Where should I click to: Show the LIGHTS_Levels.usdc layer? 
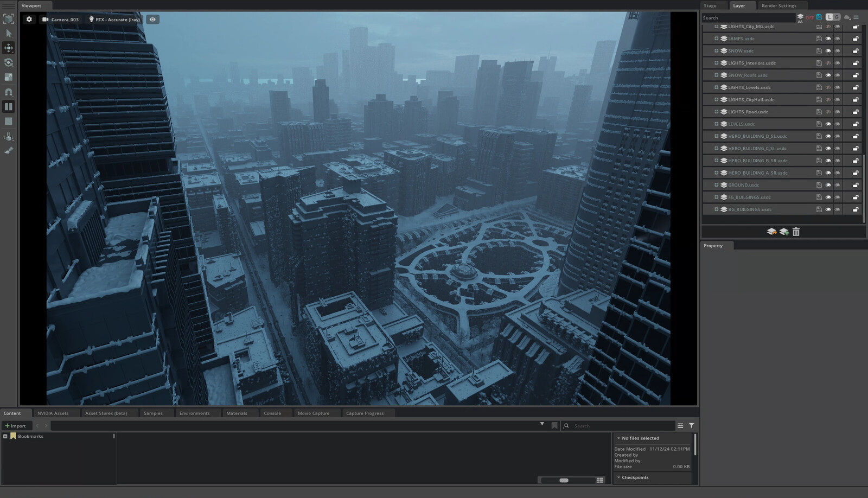click(828, 87)
